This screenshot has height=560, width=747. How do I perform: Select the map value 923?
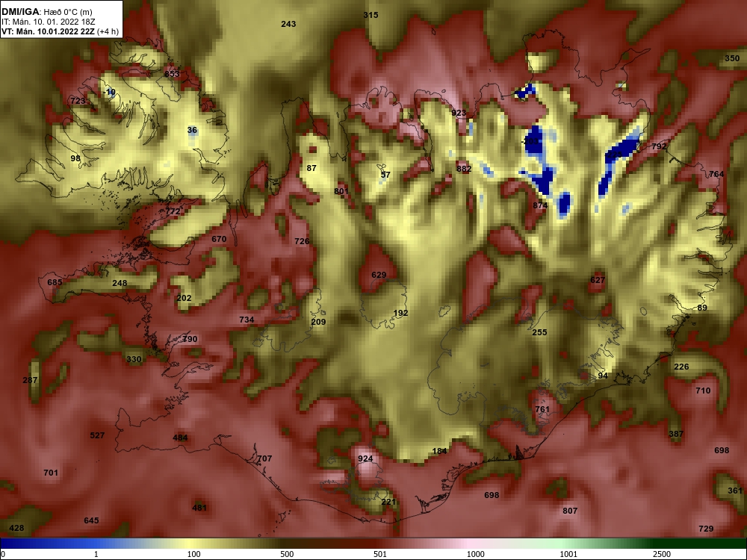pyautogui.click(x=459, y=113)
